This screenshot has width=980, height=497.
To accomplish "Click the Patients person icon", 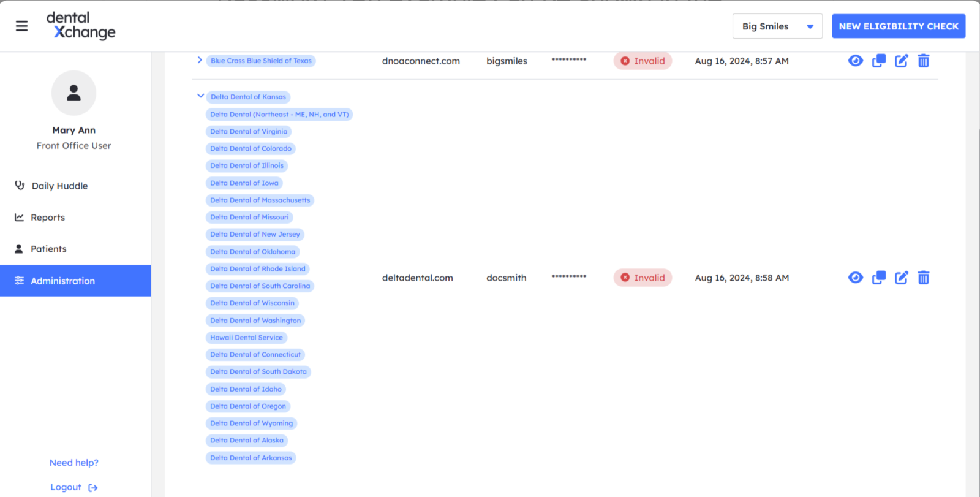I will click(x=19, y=249).
